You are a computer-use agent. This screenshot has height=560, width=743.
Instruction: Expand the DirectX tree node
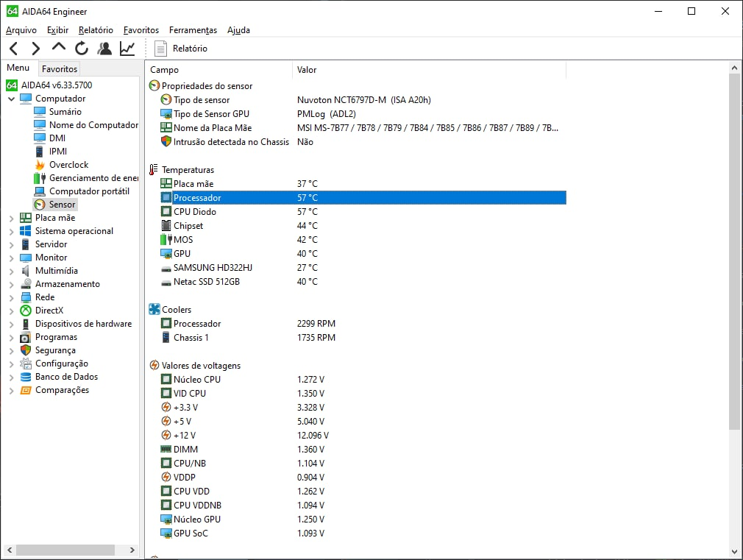[x=11, y=311]
